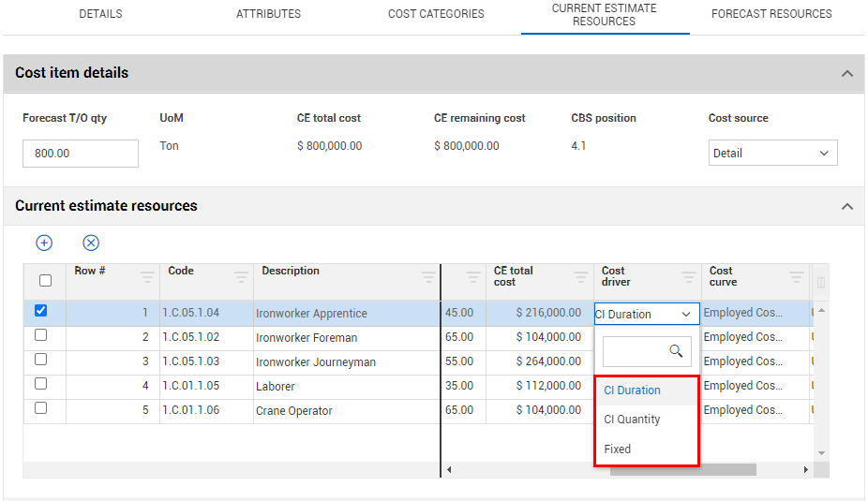868x501 pixels.
Task: Select CI Quantity from cost driver list
Action: pos(632,420)
